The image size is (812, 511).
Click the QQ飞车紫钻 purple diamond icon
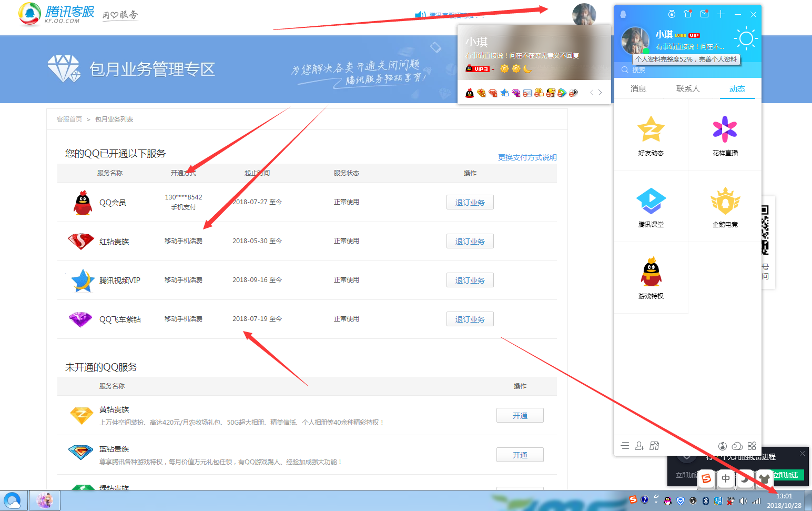coord(80,319)
